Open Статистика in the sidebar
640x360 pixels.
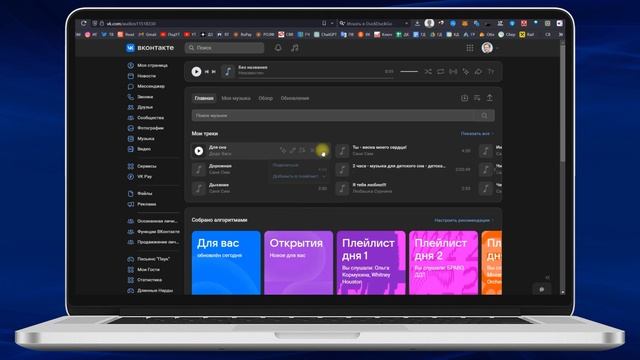click(145, 280)
